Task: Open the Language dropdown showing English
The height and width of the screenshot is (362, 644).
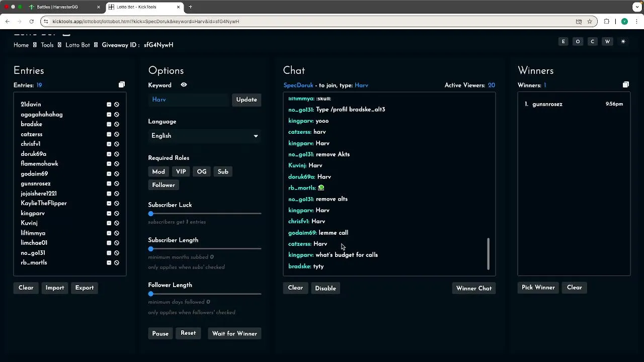Action: 204,136
